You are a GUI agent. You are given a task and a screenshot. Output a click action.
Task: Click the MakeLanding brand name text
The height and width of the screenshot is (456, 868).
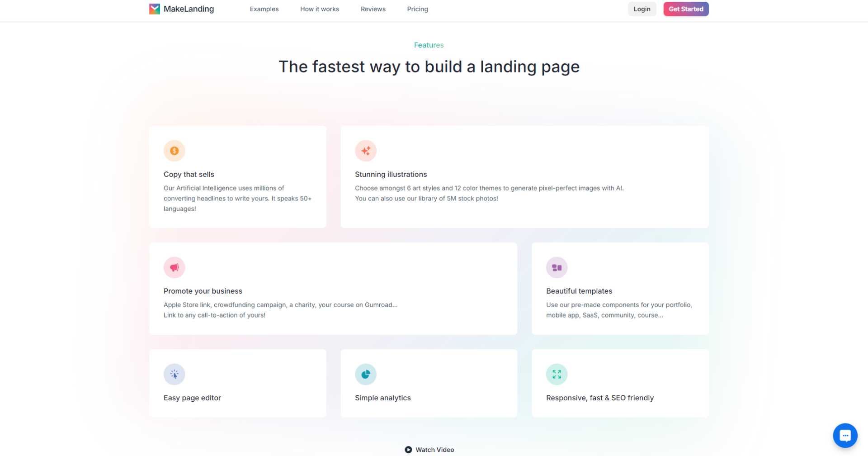[189, 9]
